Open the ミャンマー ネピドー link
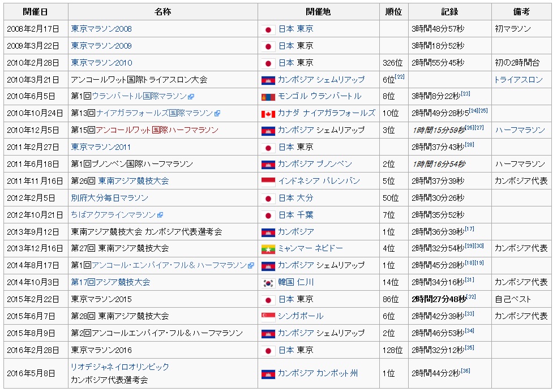Viewport: 557px width, 392px height. point(310,248)
